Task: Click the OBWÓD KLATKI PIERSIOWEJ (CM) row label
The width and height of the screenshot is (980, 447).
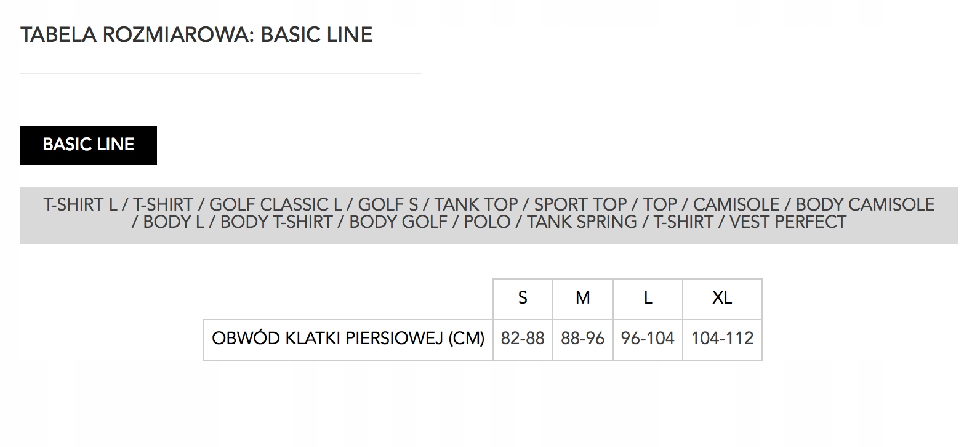Action: pos(348,339)
